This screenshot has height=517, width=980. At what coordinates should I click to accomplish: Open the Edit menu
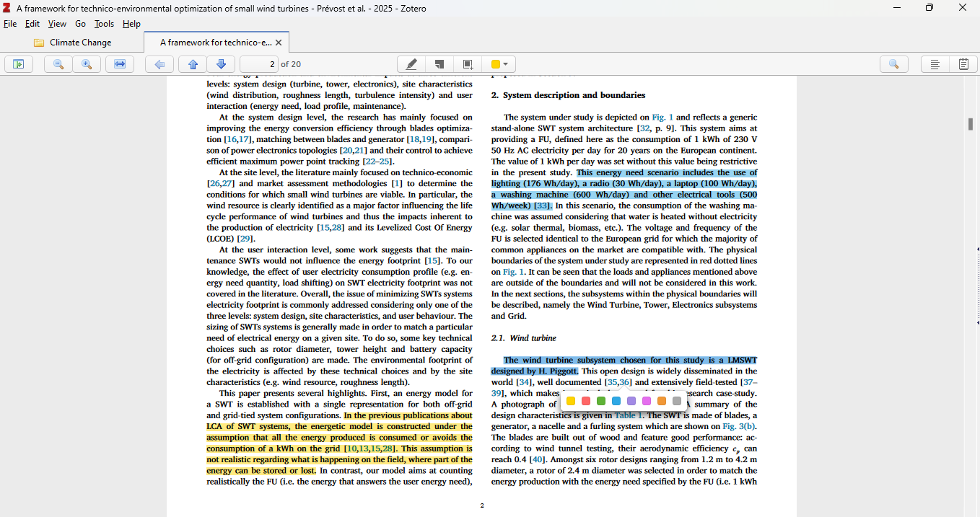click(x=32, y=24)
